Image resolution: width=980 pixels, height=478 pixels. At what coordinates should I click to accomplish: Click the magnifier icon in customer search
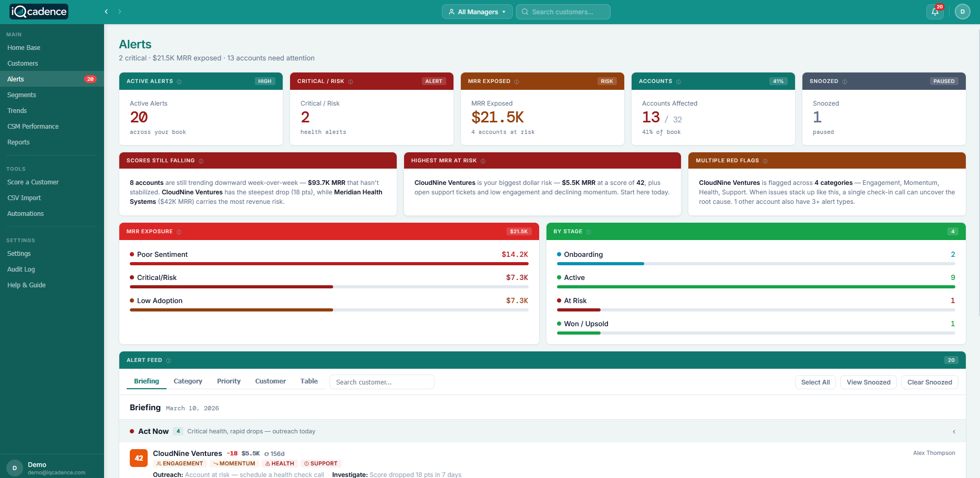[524, 12]
